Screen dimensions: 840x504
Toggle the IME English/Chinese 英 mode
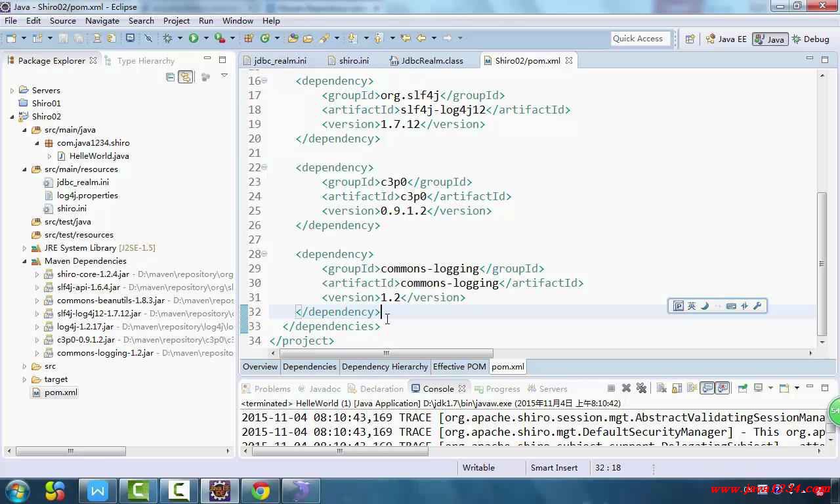[x=691, y=306]
